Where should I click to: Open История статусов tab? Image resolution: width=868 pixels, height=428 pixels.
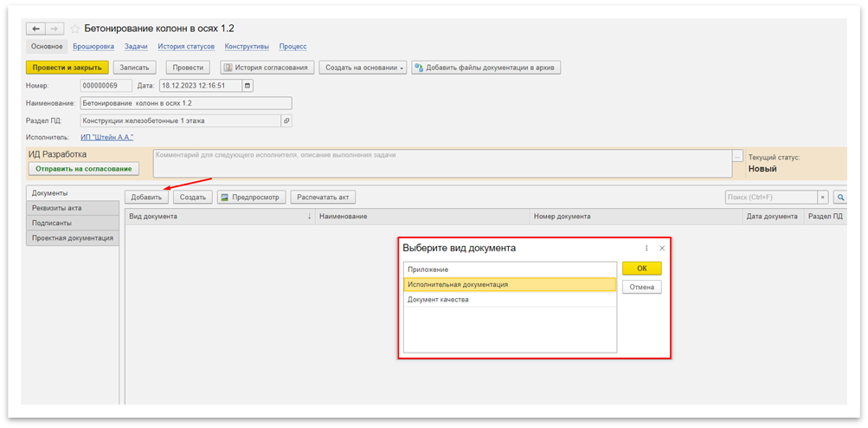tap(186, 46)
